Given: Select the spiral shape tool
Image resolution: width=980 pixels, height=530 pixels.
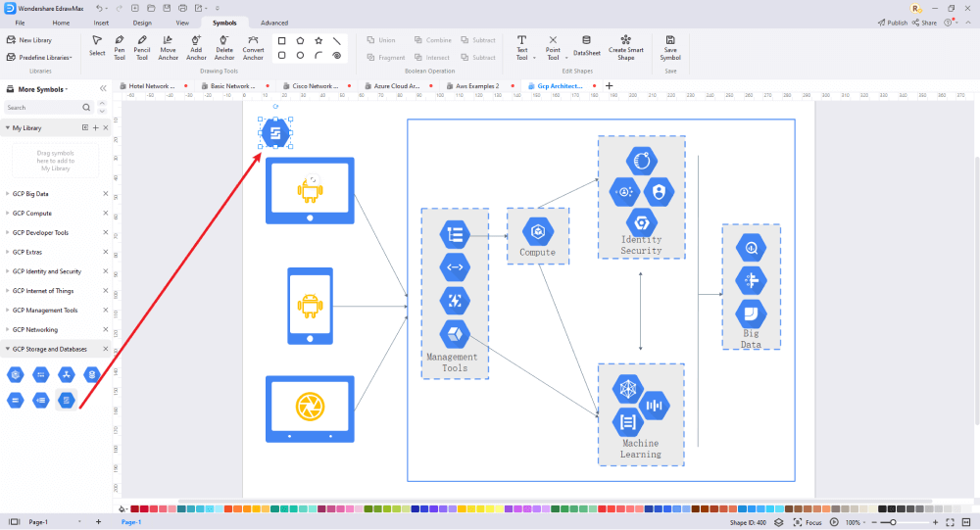Looking at the screenshot, I should tap(337, 56).
